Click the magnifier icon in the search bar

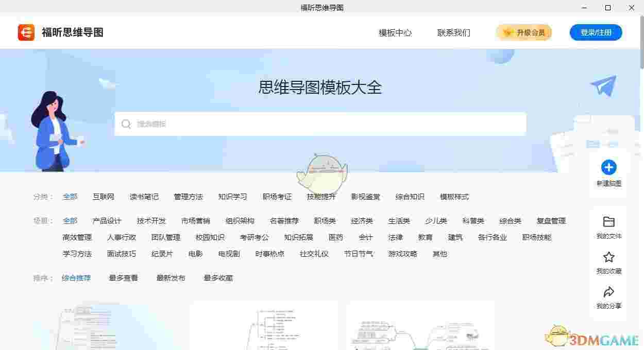[x=126, y=124]
